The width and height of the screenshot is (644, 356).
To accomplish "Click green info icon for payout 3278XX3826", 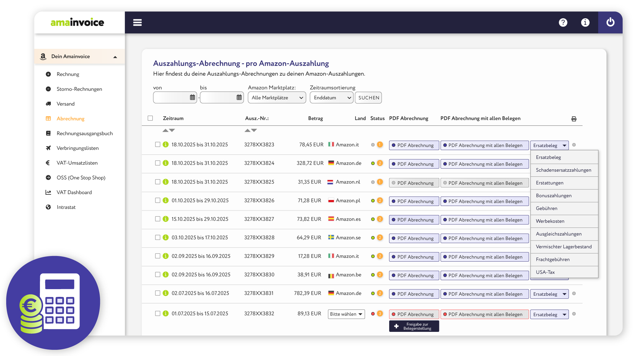I will (x=166, y=200).
